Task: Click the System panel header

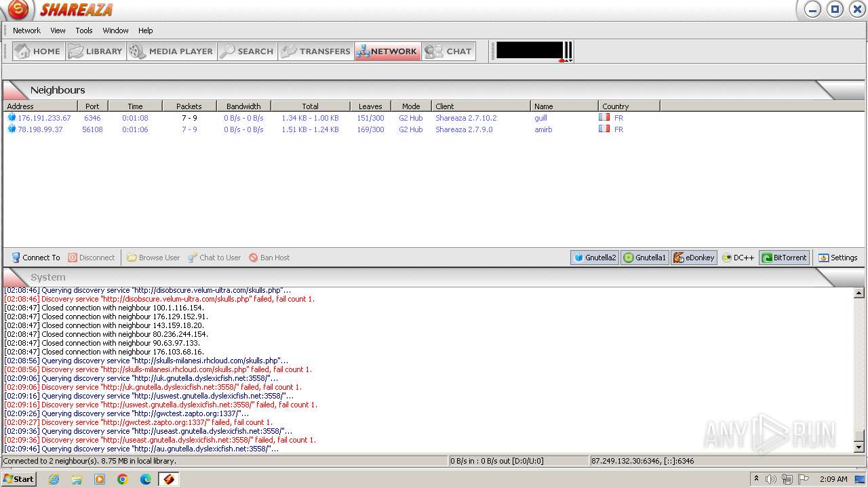Action: click(434, 277)
